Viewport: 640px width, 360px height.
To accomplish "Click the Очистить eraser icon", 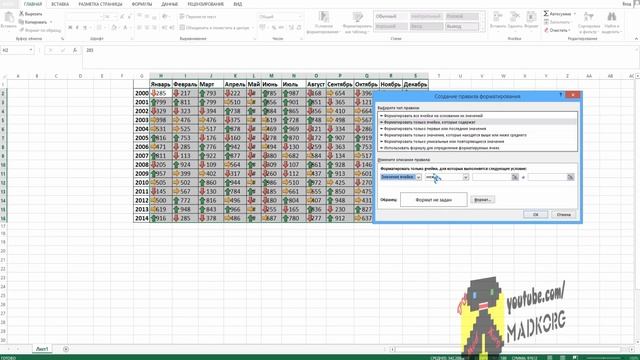I will [x=546, y=30].
